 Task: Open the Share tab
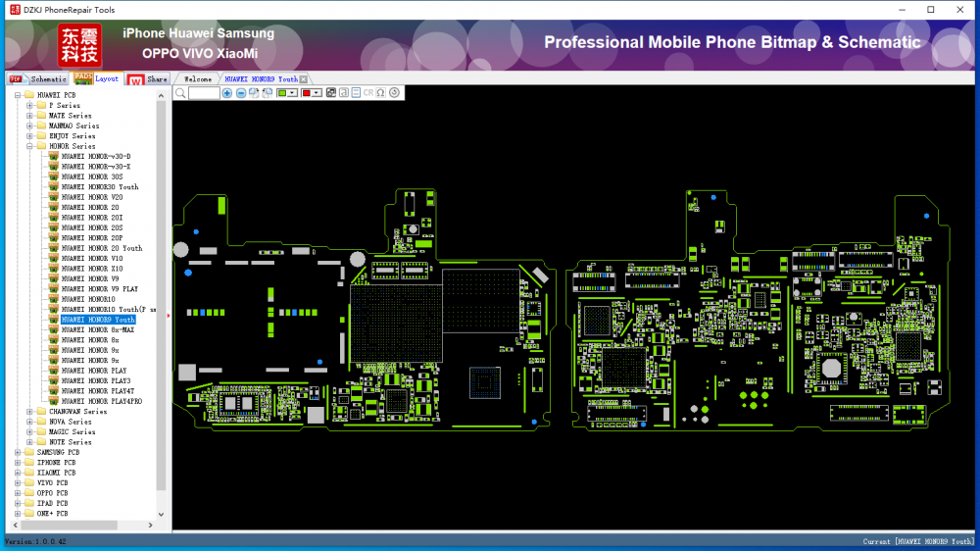(x=157, y=79)
